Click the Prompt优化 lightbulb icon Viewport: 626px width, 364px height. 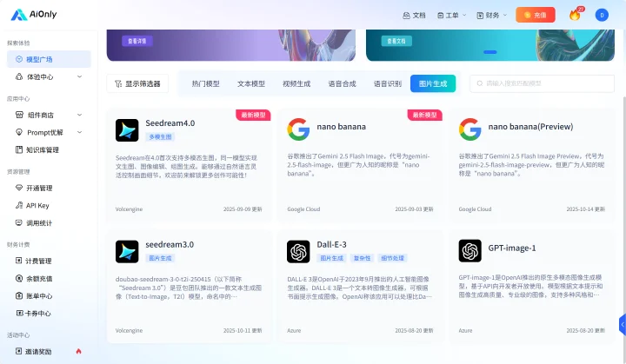19,132
